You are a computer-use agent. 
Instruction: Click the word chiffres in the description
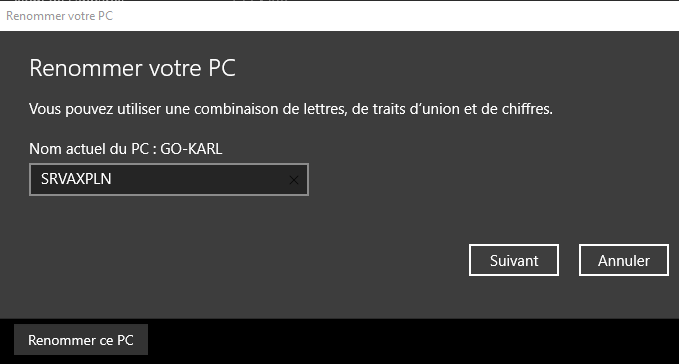coord(527,109)
